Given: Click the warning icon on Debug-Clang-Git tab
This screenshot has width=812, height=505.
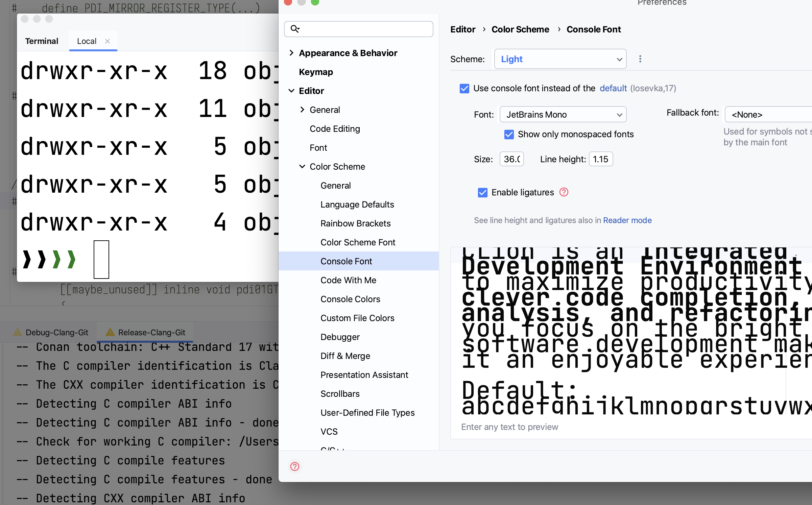Looking at the screenshot, I should pos(18,332).
